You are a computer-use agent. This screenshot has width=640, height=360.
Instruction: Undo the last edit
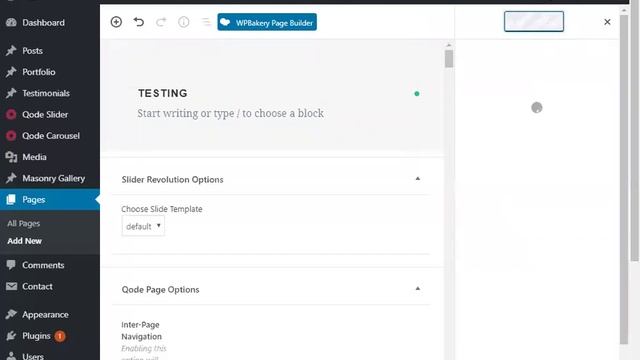139,22
